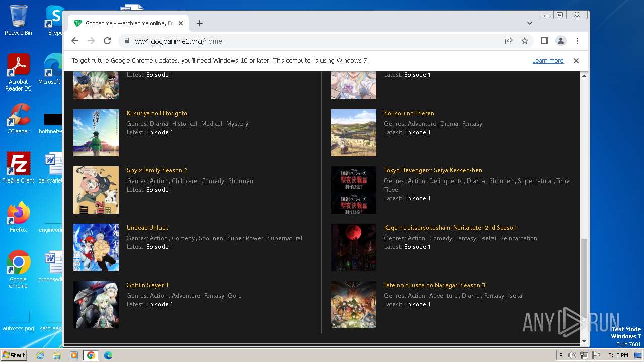Screen dimensions: 644x362
Task: Click Tate no Yuusha poster thumbnail
Action: (x=354, y=305)
